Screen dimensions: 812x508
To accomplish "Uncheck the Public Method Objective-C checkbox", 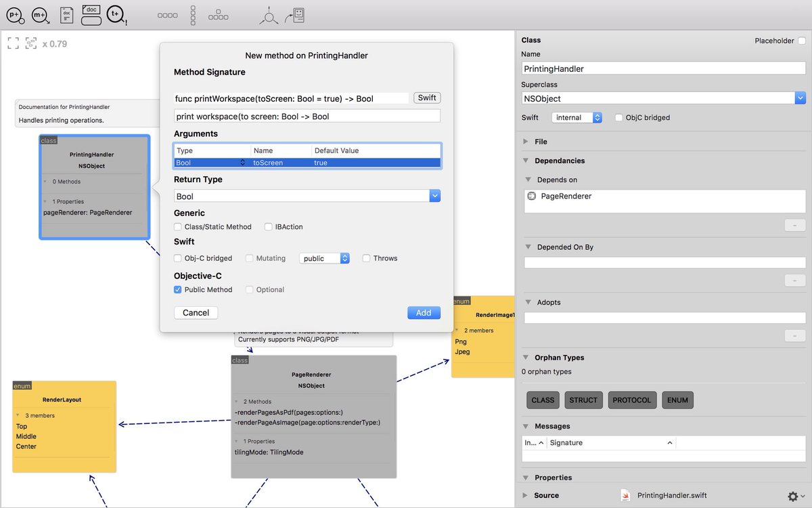I will [177, 289].
